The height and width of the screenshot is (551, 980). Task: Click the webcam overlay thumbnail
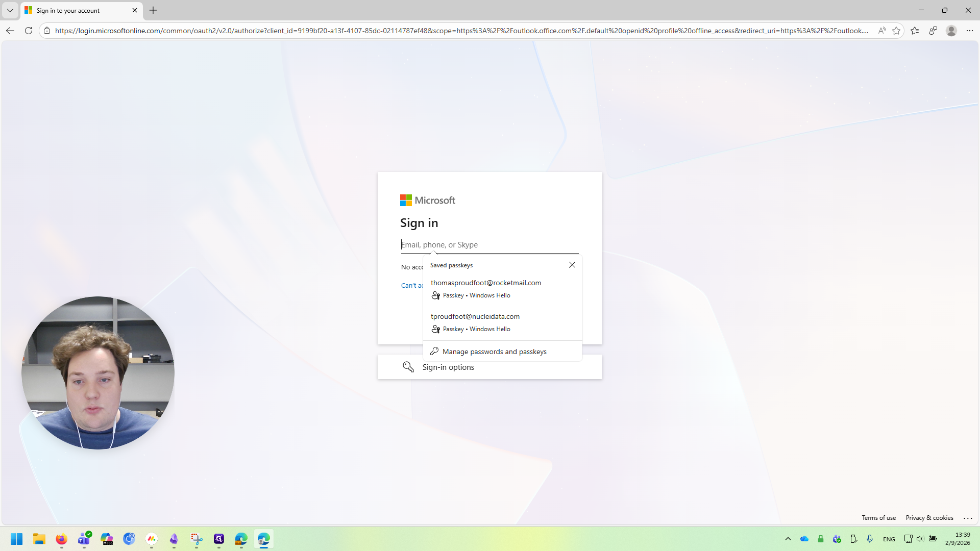tap(97, 373)
